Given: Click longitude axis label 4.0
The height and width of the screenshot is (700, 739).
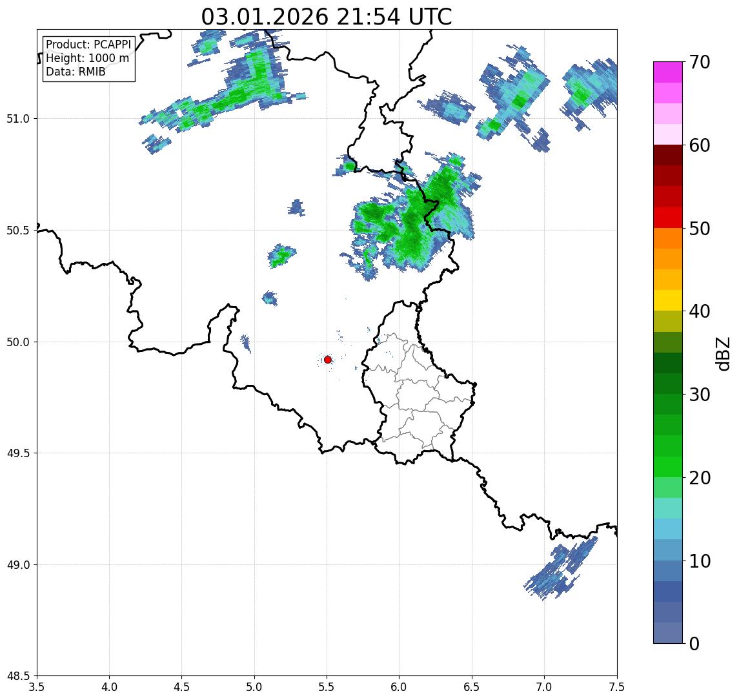Looking at the screenshot, I should click(x=109, y=687).
